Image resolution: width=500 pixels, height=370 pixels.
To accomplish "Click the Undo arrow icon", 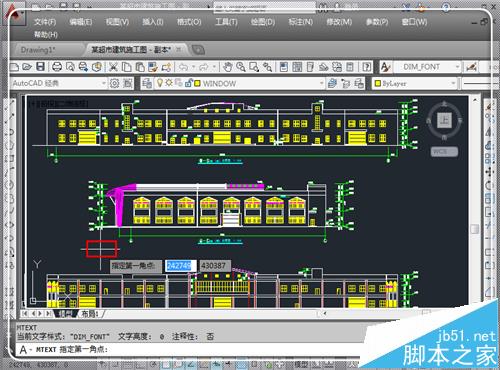I will (183, 67).
